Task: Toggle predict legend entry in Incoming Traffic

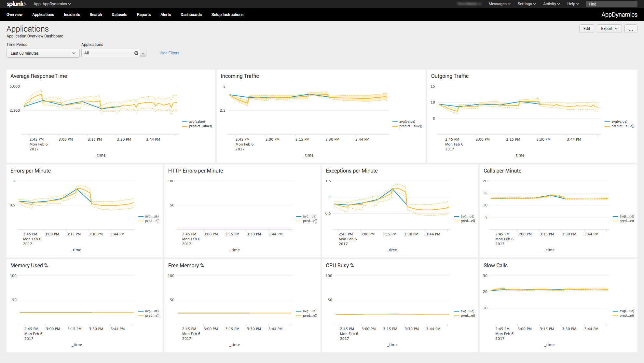Action: pos(410,126)
